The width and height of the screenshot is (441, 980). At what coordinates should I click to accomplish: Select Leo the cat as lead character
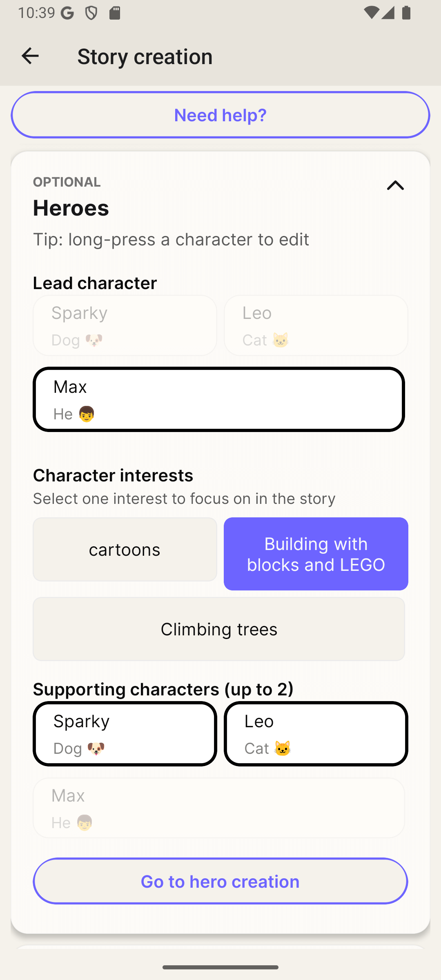coord(316,325)
